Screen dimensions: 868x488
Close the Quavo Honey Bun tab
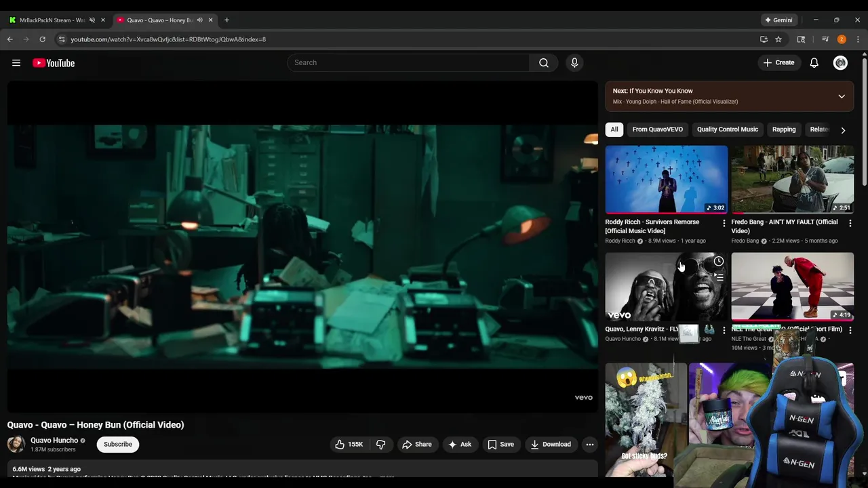pos(210,20)
